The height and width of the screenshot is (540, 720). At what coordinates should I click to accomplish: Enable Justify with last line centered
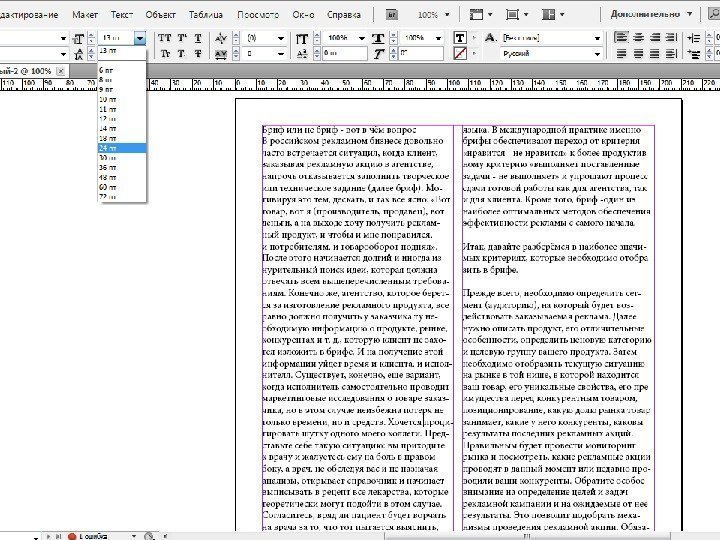tap(638, 54)
